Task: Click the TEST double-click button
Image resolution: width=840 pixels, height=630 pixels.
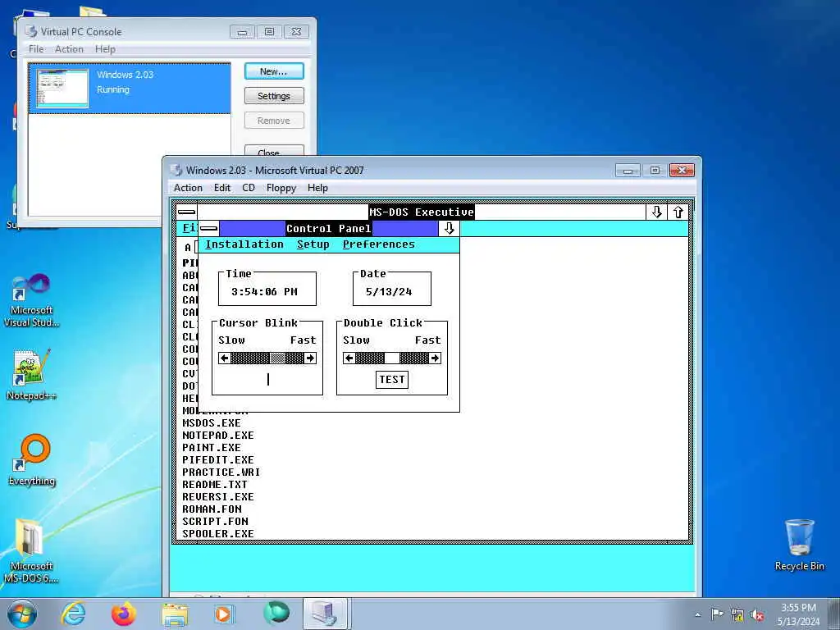Action: (392, 380)
